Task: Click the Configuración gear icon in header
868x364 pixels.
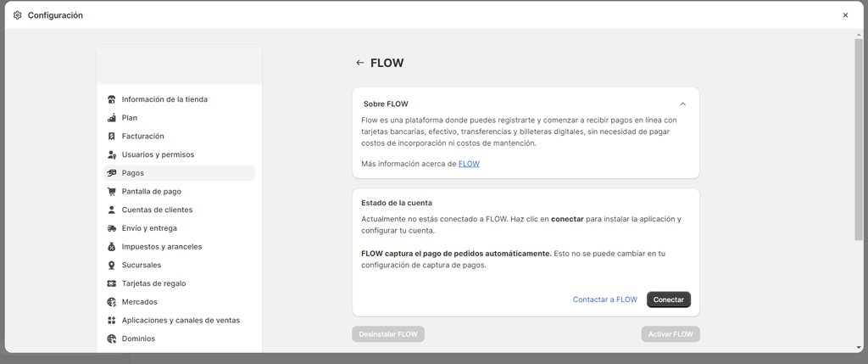Action: tap(17, 15)
